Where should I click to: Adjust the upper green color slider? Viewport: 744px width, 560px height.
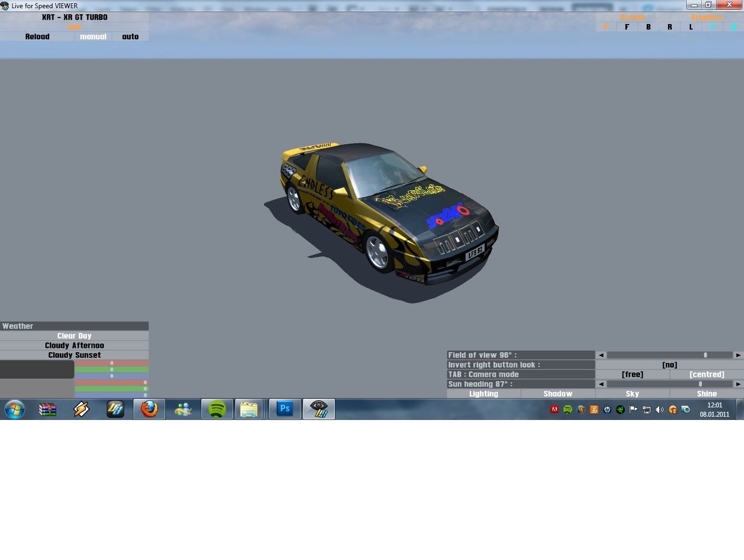[112, 370]
